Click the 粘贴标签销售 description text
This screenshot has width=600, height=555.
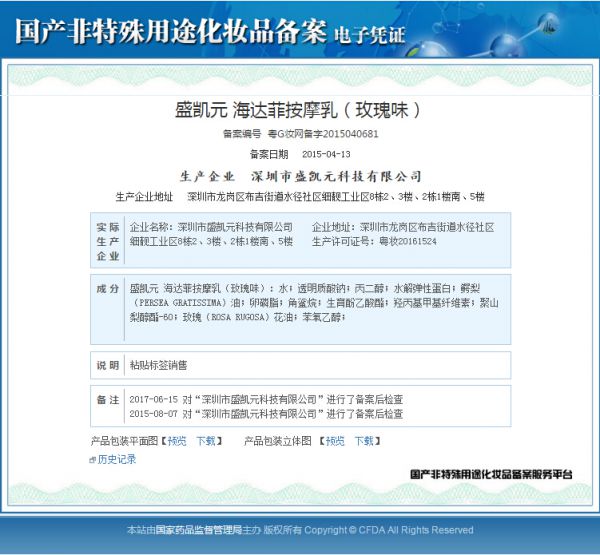[x=158, y=365]
